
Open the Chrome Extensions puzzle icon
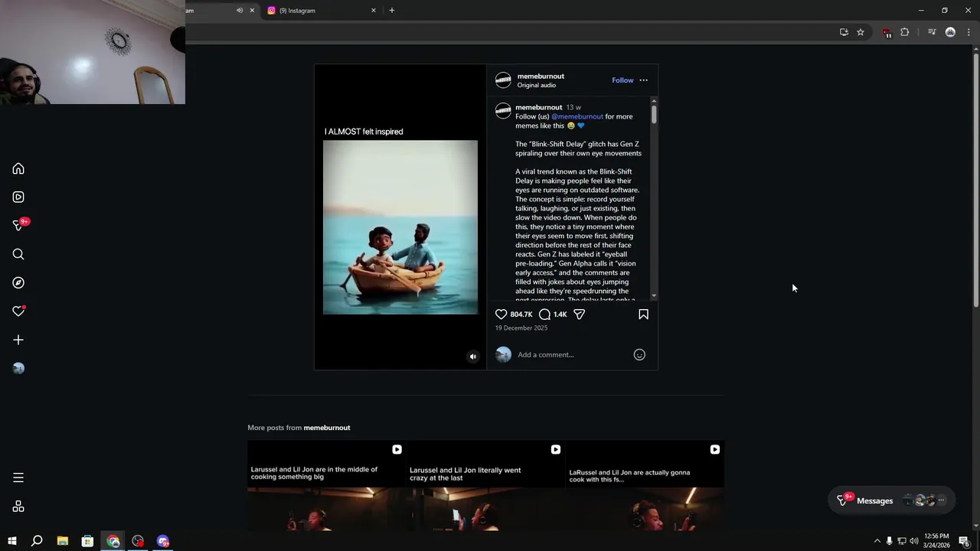(905, 32)
